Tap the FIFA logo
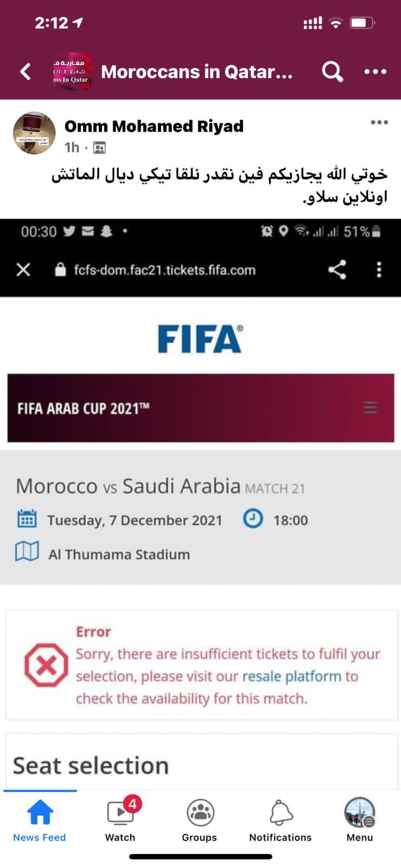This screenshot has width=401, height=868. (200, 339)
